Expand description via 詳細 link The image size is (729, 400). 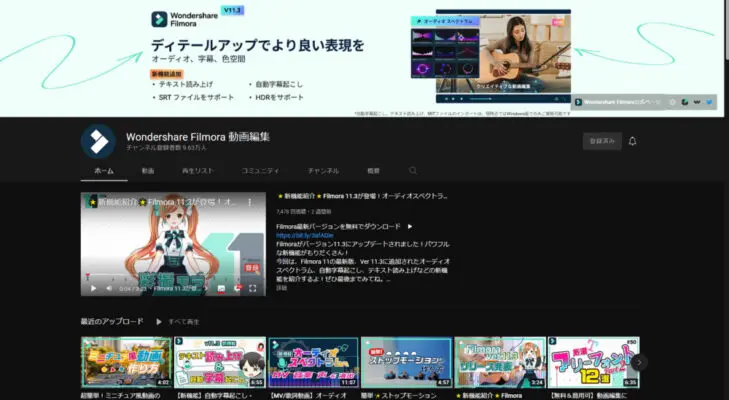282,288
